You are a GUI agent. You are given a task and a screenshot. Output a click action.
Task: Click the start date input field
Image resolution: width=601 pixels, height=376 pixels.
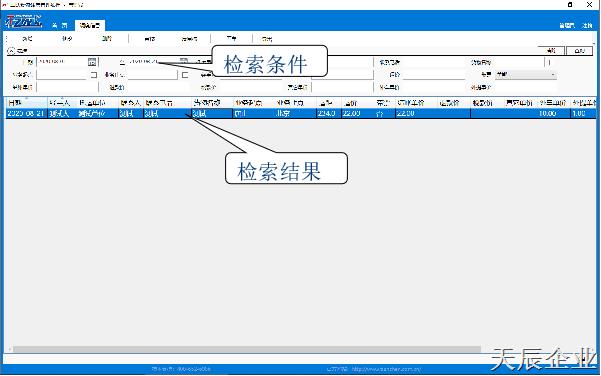pos(62,61)
